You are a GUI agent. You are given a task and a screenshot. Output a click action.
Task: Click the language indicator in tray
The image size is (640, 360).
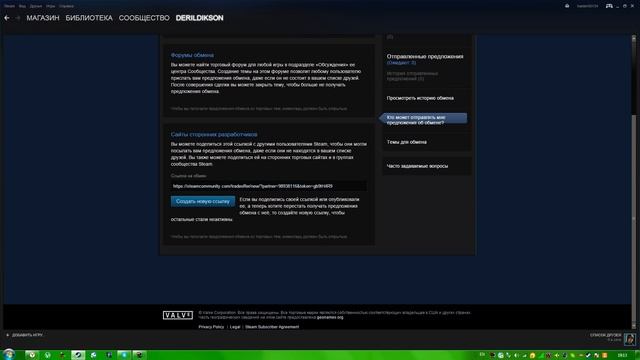click(482, 355)
